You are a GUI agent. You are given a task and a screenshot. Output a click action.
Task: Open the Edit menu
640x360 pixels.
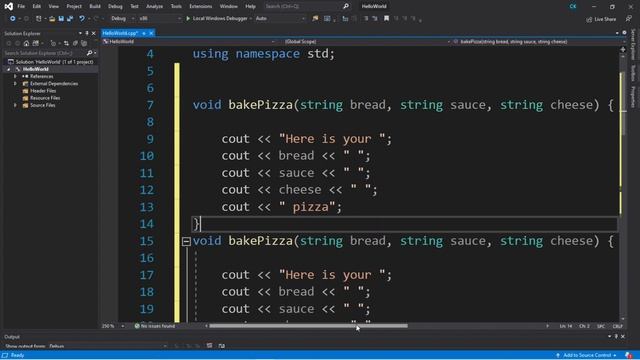(37, 6)
